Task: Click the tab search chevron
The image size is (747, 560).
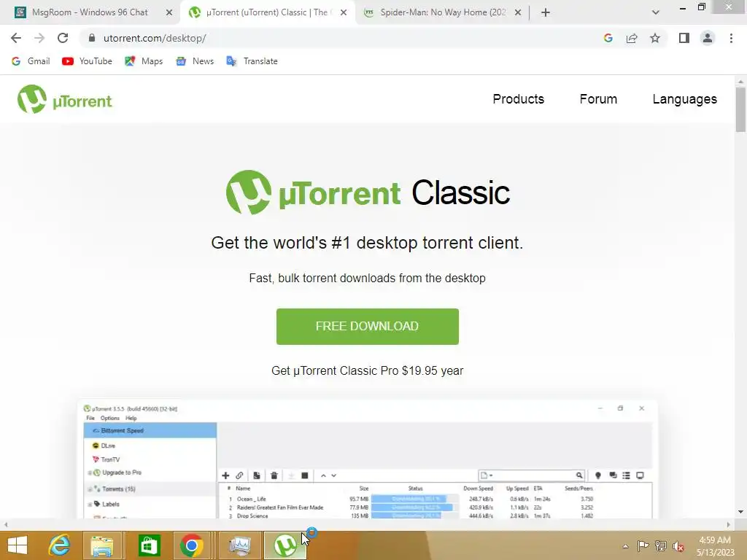Action: pyautogui.click(x=656, y=12)
